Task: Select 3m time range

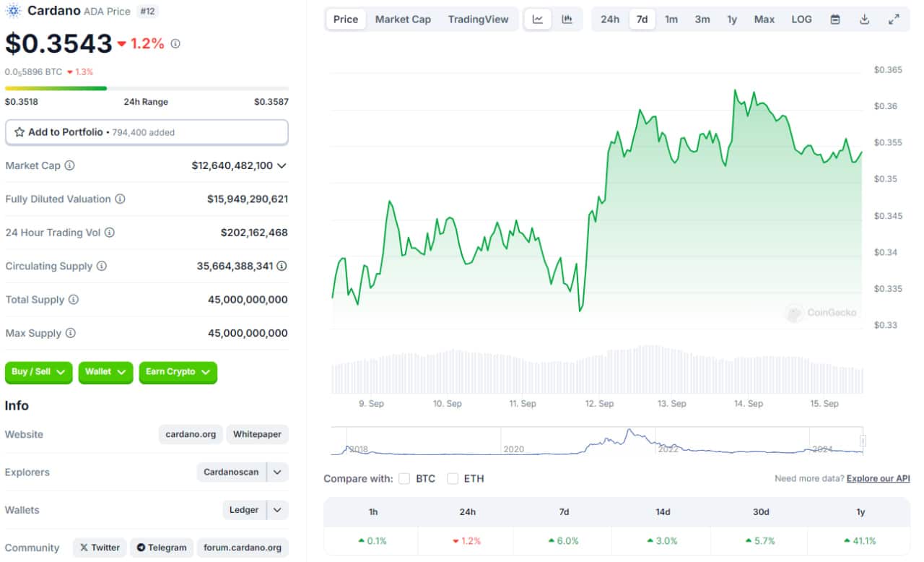Action: point(702,20)
